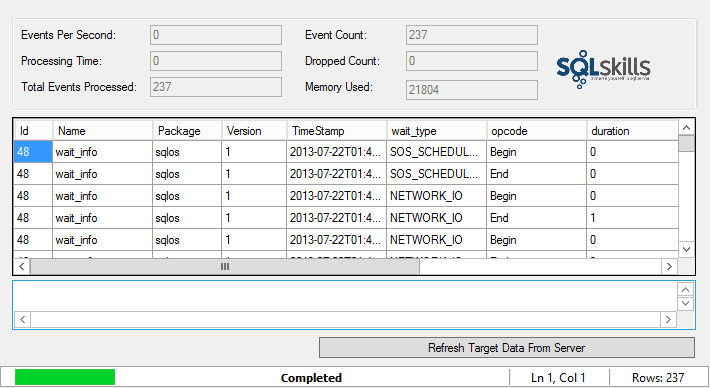This screenshot has height=388, width=710.
Task: Click the grid's horizontal scroll right arrow
Action: [x=669, y=266]
